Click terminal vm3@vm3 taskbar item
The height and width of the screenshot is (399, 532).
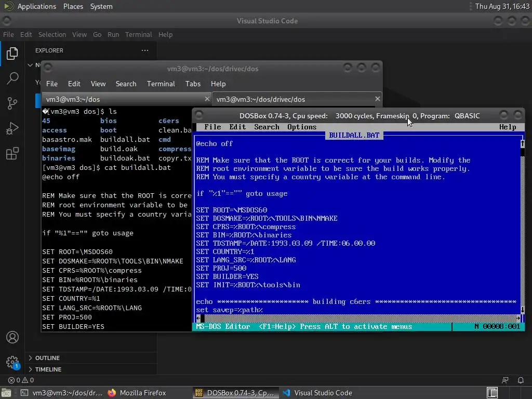[x=61, y=393]
